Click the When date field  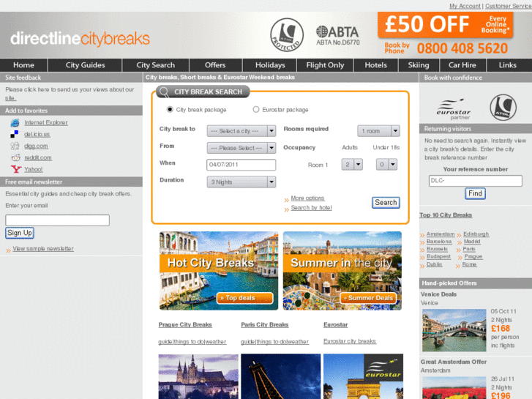(x=241, y=165)
